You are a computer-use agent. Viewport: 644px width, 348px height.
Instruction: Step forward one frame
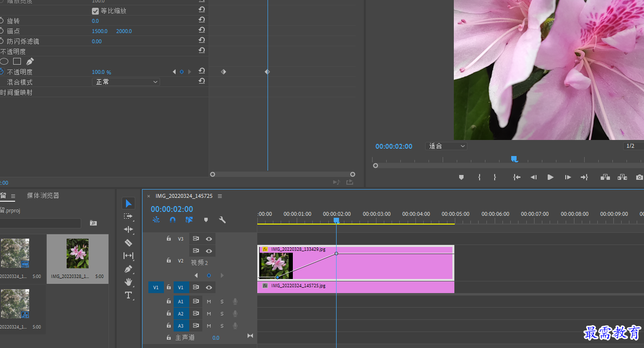pos(568,177)
